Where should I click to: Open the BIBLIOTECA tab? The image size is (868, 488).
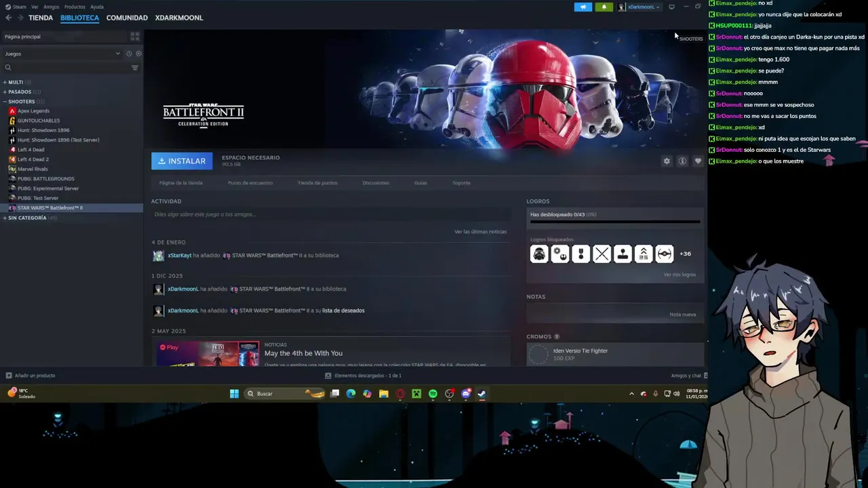[x=79, y=18]
